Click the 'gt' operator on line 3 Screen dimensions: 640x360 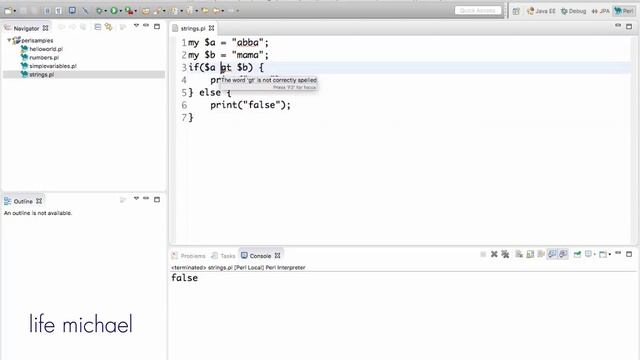226,68
